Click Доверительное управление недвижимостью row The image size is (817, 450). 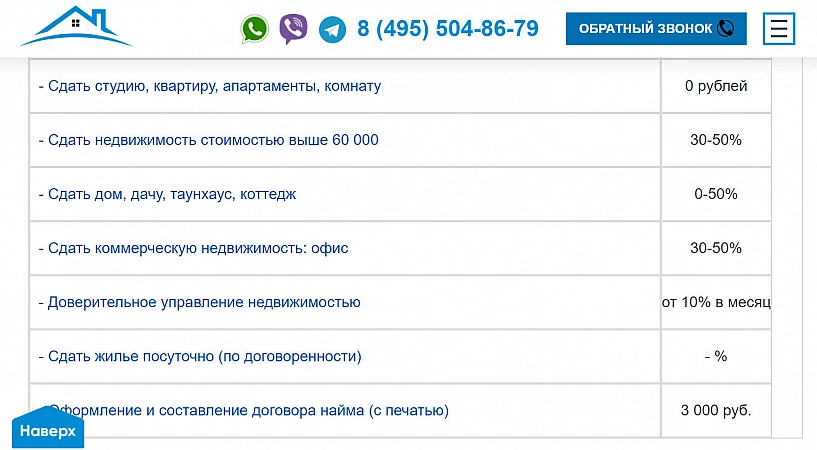[x=199, y=302]
